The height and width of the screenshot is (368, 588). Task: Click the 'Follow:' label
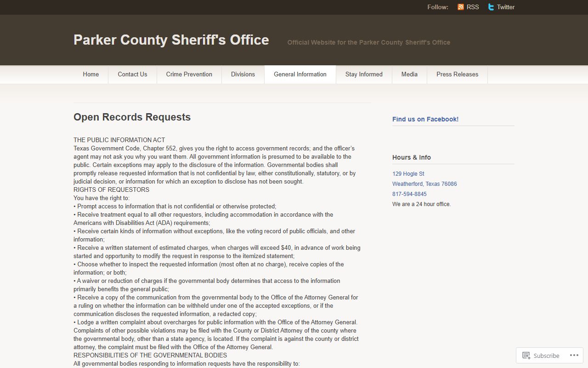(x=438, y=7)
